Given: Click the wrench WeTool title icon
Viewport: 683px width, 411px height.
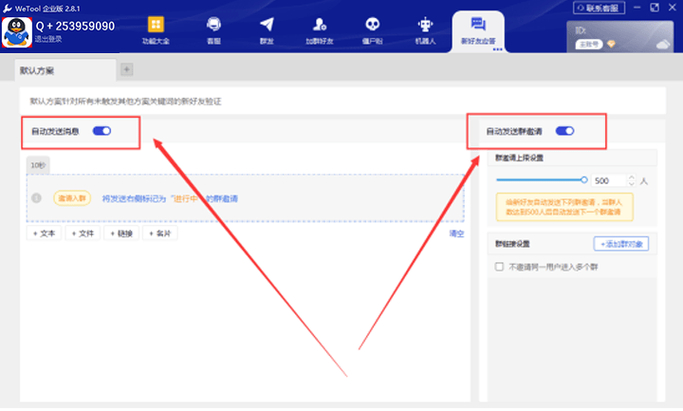Looking at the screenshot, I should tap(7, 8).
